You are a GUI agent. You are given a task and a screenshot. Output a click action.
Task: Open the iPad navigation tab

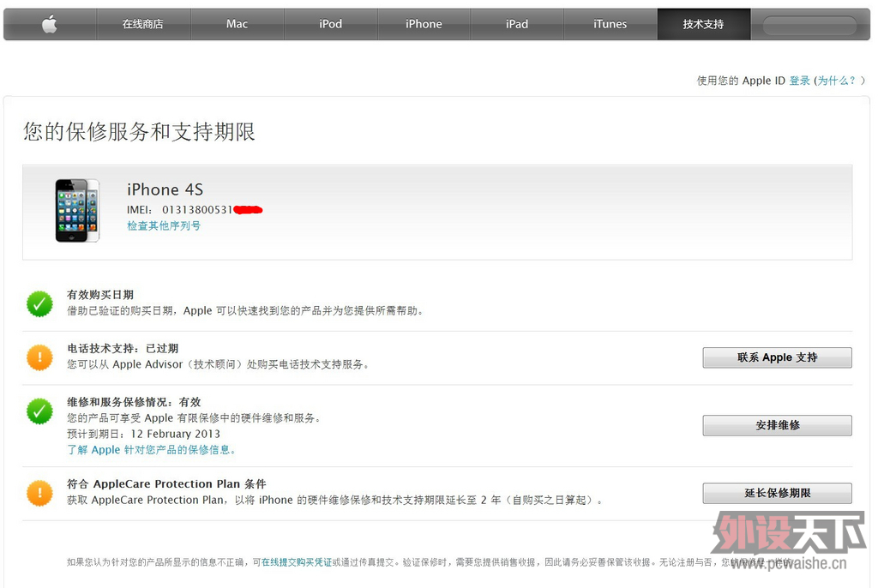coord(517,24)
